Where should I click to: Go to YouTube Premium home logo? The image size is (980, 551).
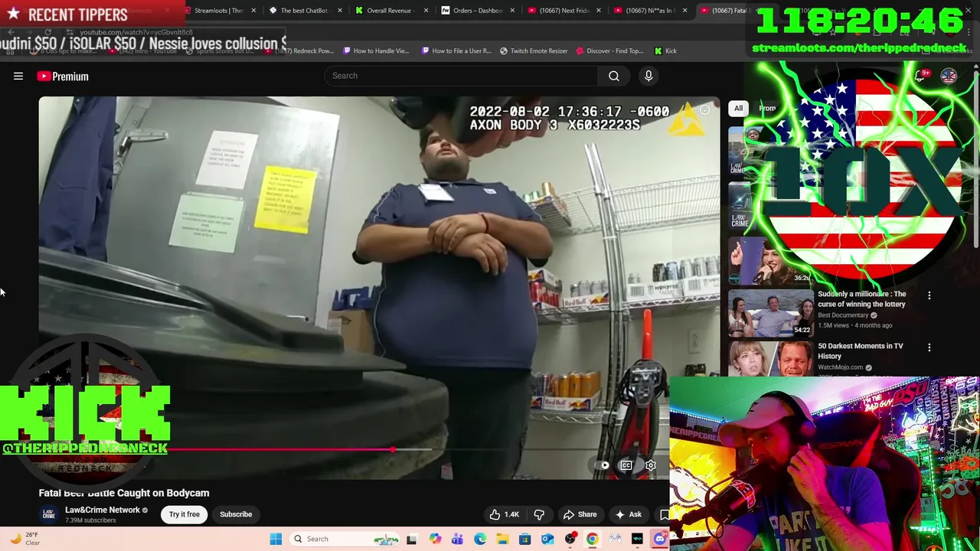(x=63, y=76)
